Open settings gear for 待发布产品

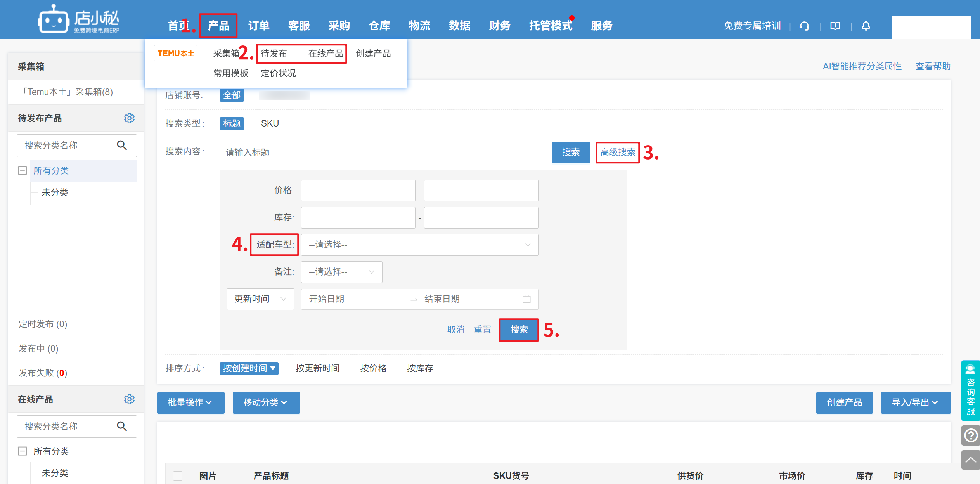click(x=129, y=118)
